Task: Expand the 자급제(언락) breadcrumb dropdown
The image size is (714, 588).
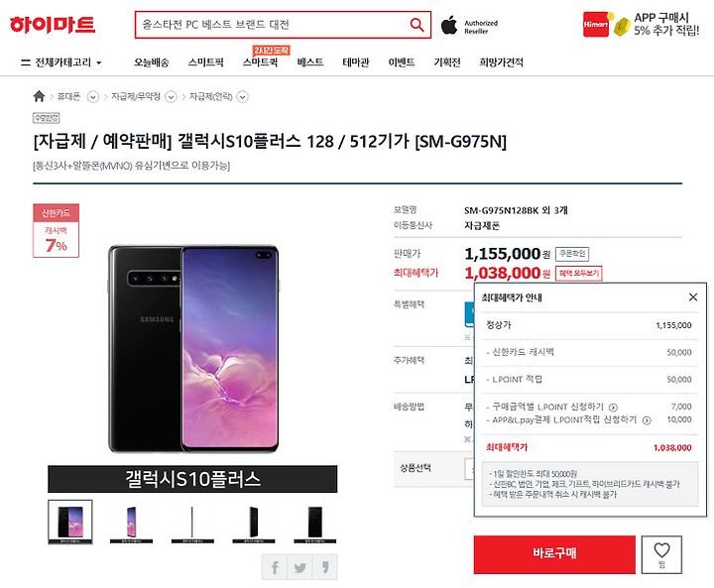Action: coord(243,97)
